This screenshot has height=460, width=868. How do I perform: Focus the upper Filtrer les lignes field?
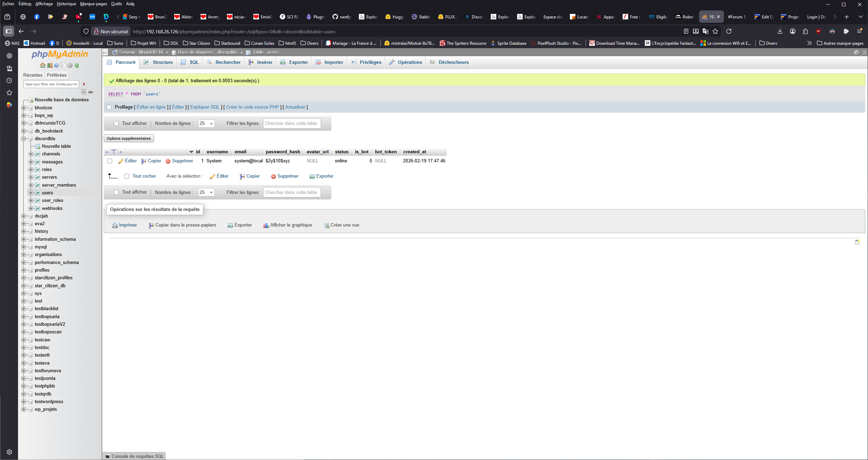pyautogui.click(x=292, y=123)
